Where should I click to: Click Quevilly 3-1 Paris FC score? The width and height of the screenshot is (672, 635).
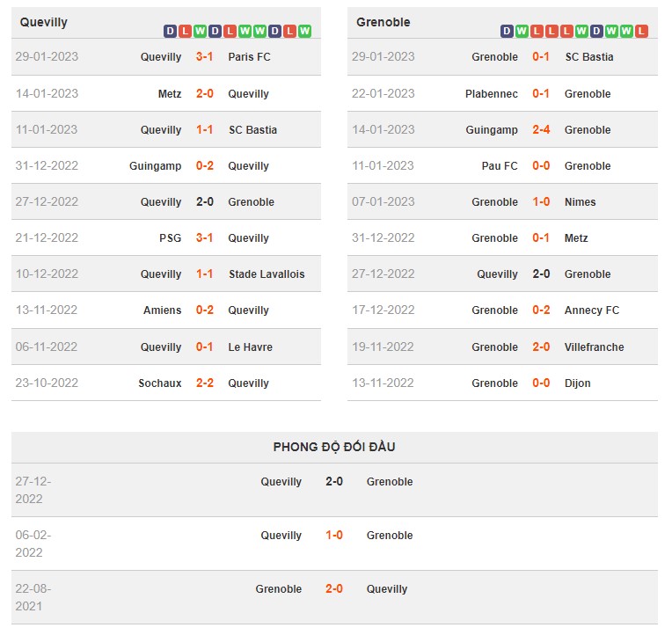[204, 57]
